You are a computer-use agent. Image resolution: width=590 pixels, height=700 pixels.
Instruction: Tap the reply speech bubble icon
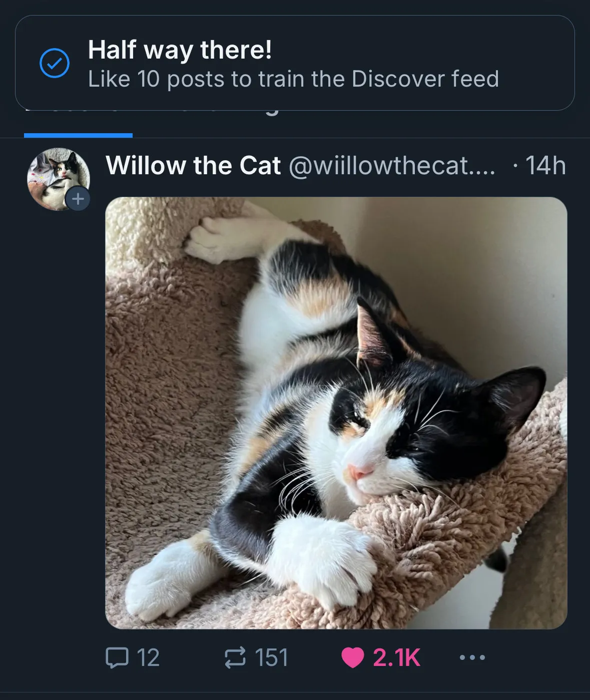[x=117, y=657]
